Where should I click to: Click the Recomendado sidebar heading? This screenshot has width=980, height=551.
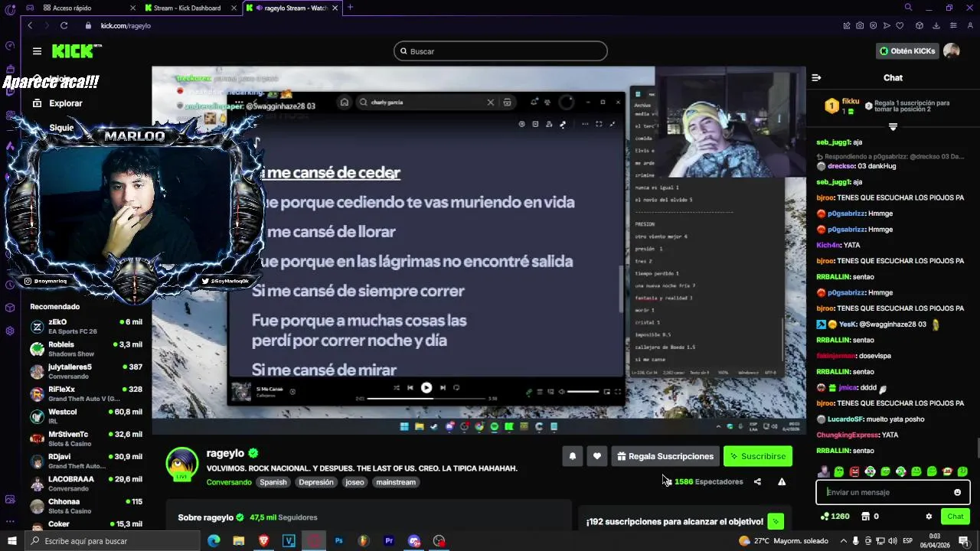click(54, 307)
